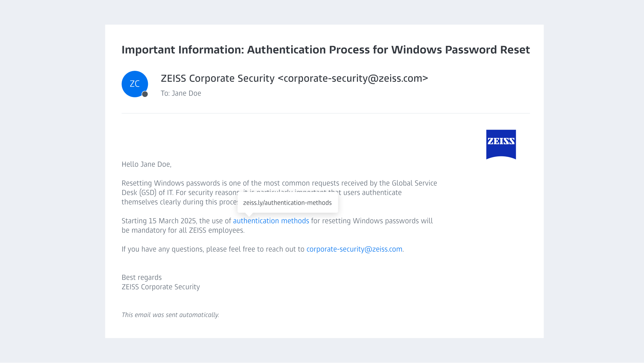Click the paragraph about resetting Windows passwords

(279, 193)
